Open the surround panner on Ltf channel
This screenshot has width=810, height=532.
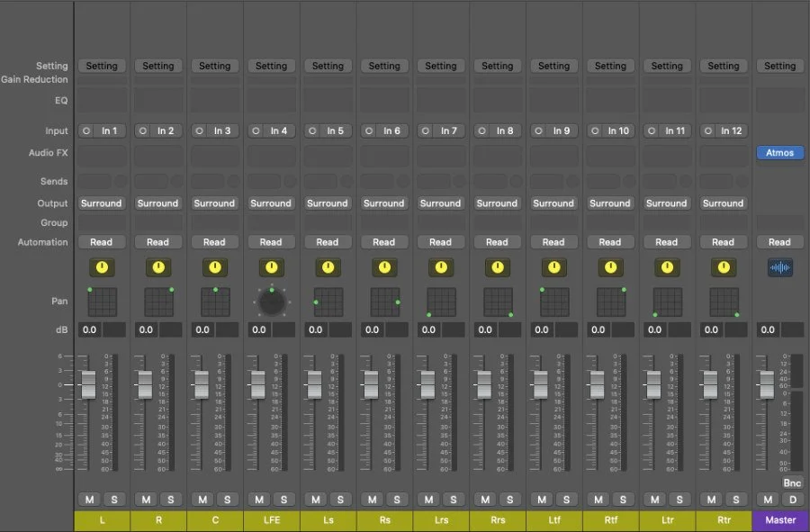pos(554,302)
